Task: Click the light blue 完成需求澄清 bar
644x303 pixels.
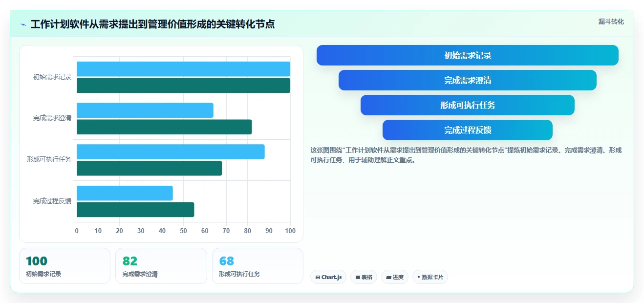Action: tap(145, 110)
